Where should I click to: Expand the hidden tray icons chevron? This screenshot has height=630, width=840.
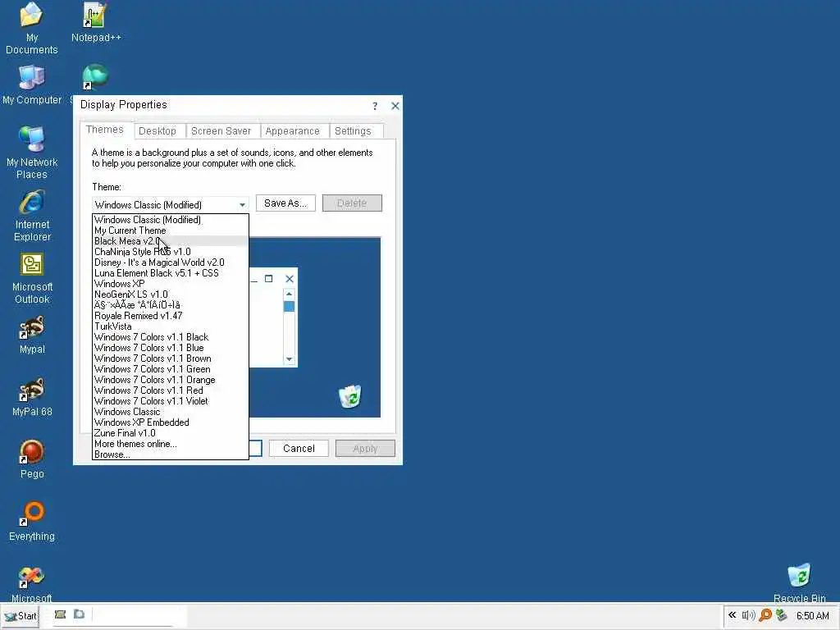732,615
